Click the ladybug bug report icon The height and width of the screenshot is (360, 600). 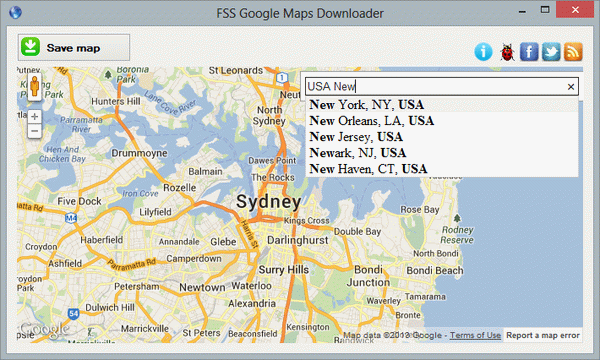[507, 52]
